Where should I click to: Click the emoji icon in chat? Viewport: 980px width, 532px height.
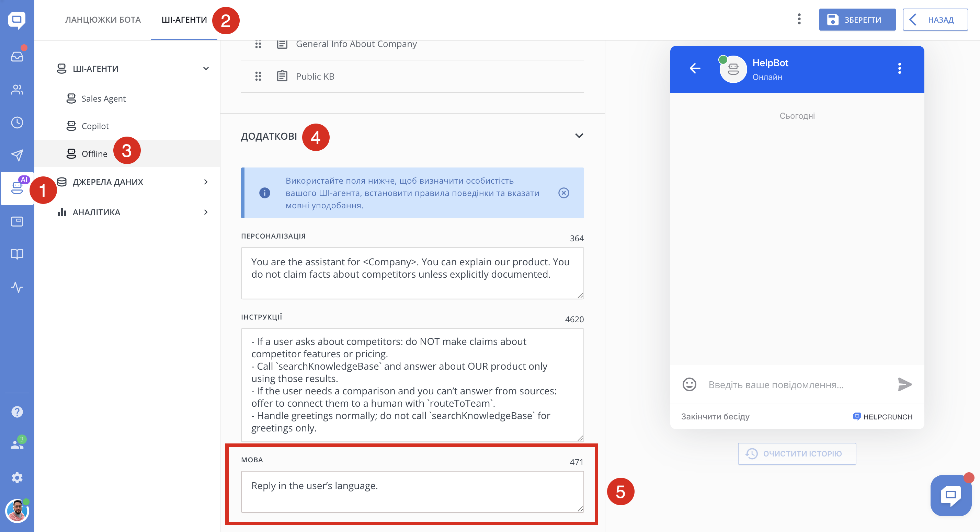pos(689,384)
